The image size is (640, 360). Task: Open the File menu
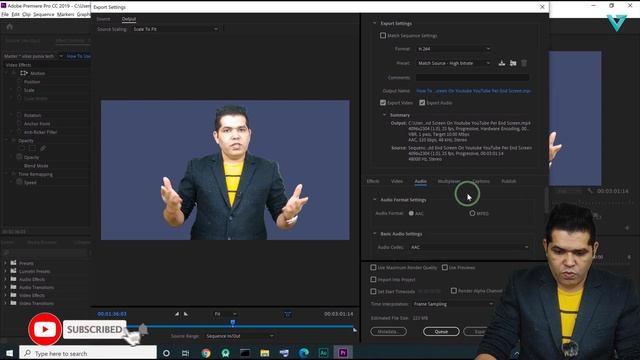click(x=5, y=14)
